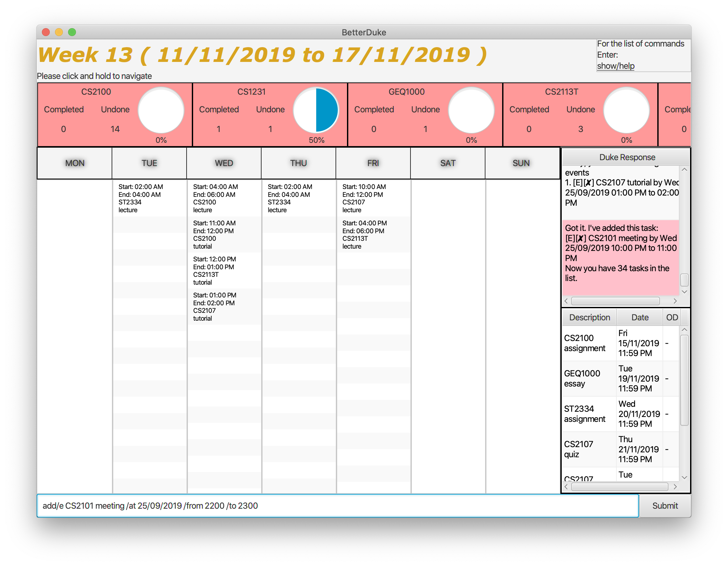Sort by OD column header

click(672, 317)
